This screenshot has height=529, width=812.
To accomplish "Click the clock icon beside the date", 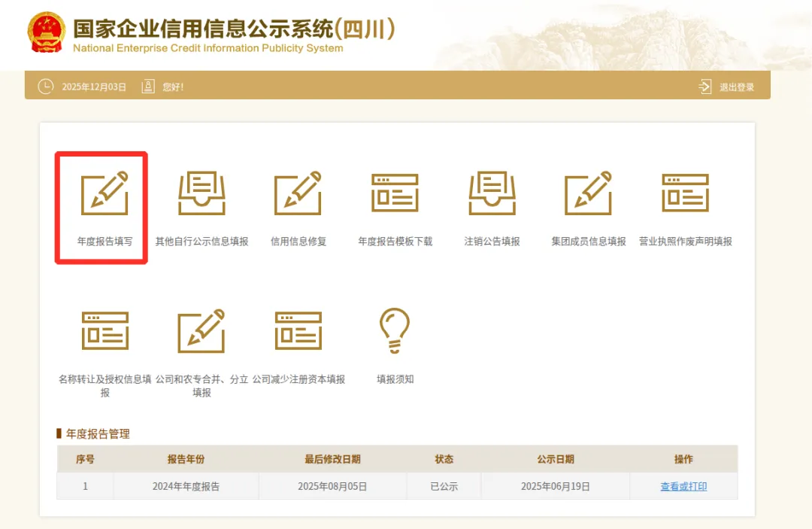I will 44,86.
